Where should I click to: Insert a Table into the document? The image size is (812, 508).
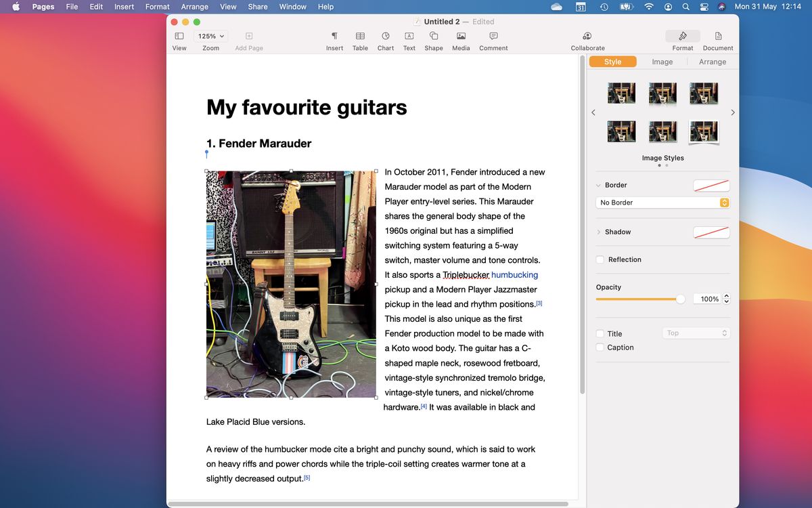pos(359,39)
